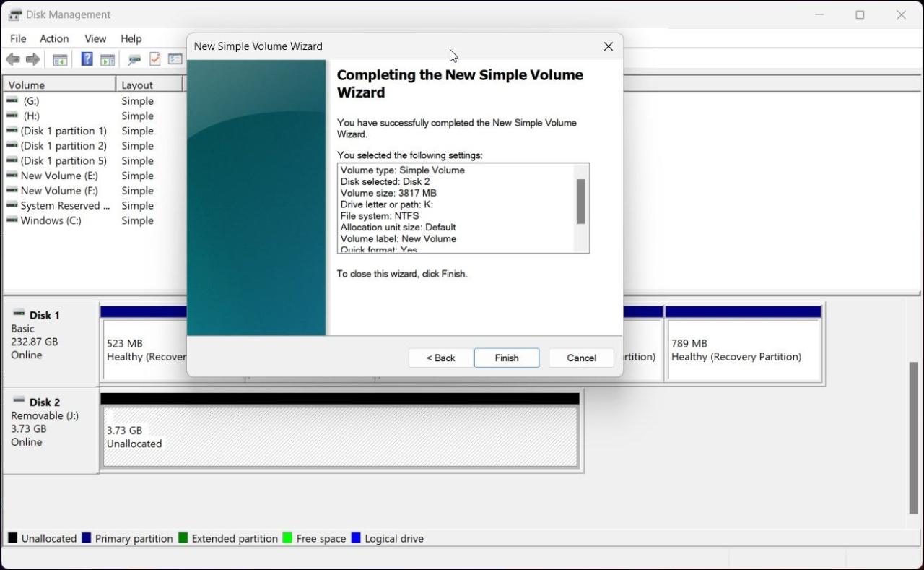
Task: Select the 523 MB Healthy partition block
Action: pos(145,350)
